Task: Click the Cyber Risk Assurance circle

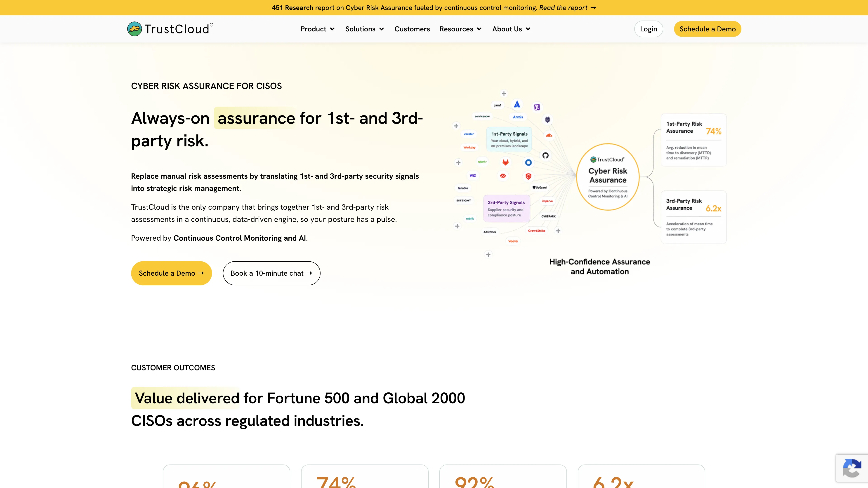Action: 608,177
